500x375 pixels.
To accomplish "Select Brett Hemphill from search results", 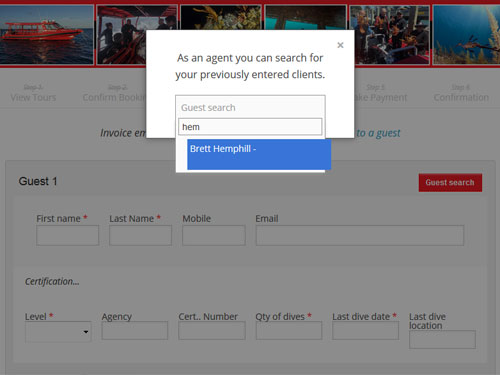I will (x=259, y=154).
